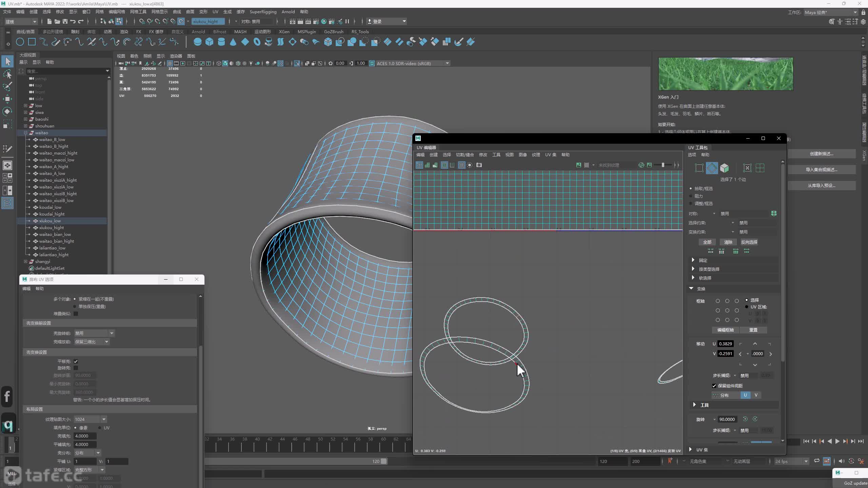Viewport: 868px width, 488px height.
Task: Click the NURBS circle shelf icon
Action: point(20,42)
